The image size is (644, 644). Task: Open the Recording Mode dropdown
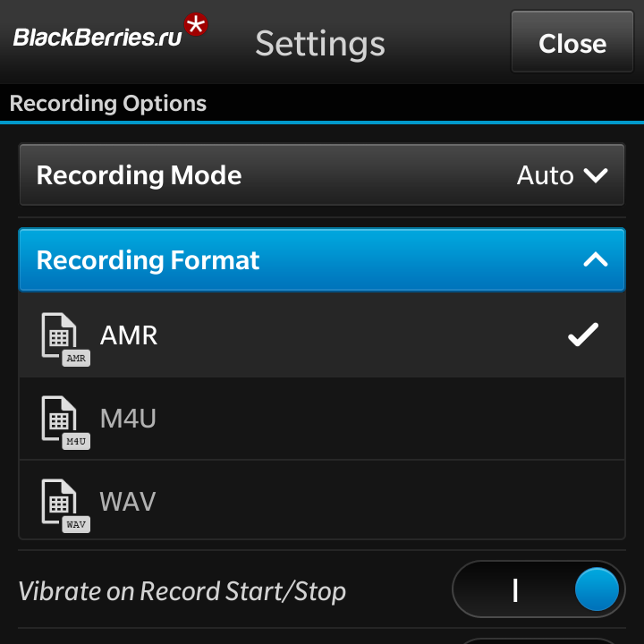point(322,174)
